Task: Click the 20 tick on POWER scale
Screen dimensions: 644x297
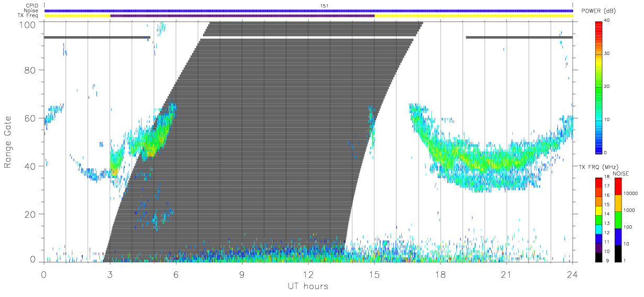Action: (606, 86)
